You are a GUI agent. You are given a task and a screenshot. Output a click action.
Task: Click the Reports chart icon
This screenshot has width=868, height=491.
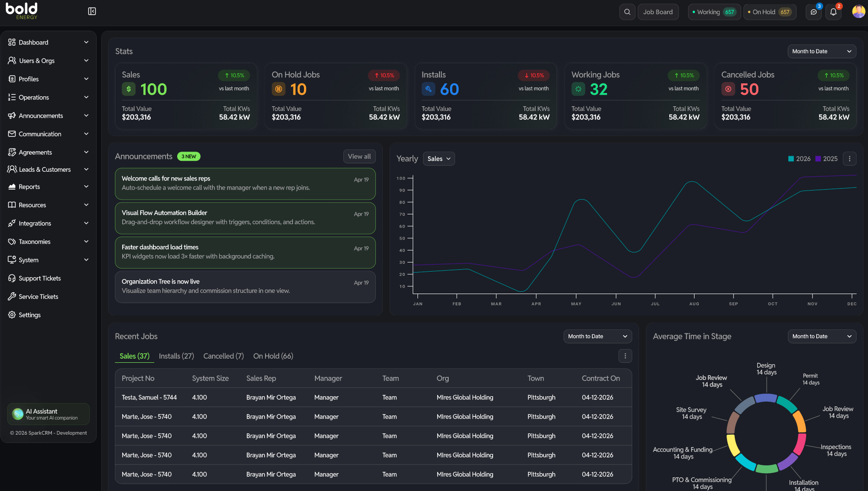coord(12,186)
